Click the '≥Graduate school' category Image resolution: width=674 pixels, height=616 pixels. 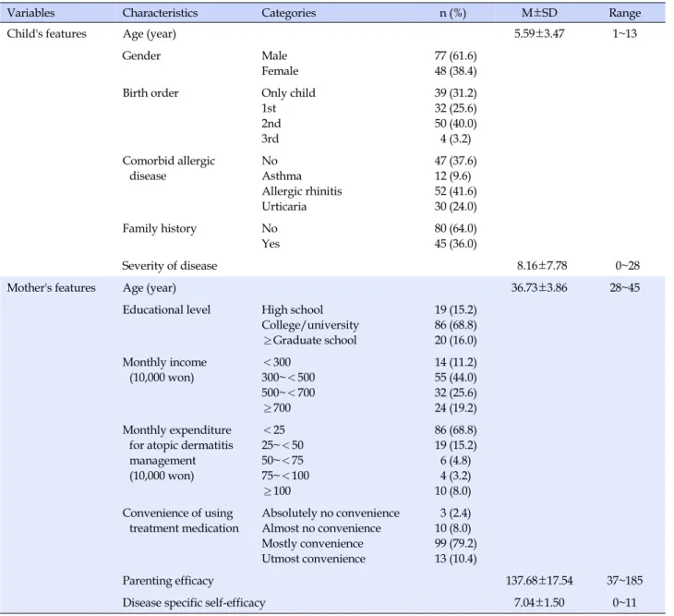309,341
